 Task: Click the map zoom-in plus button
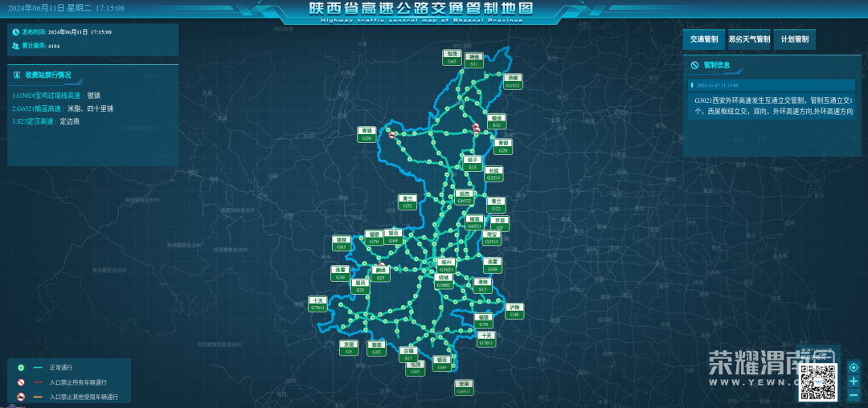pos(854,381)
